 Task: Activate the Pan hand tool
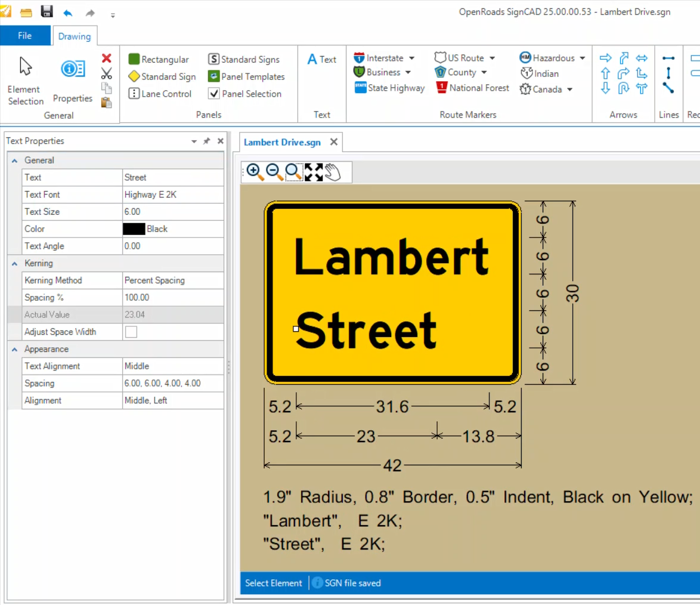pyautogui.click(x=333, y=172)
